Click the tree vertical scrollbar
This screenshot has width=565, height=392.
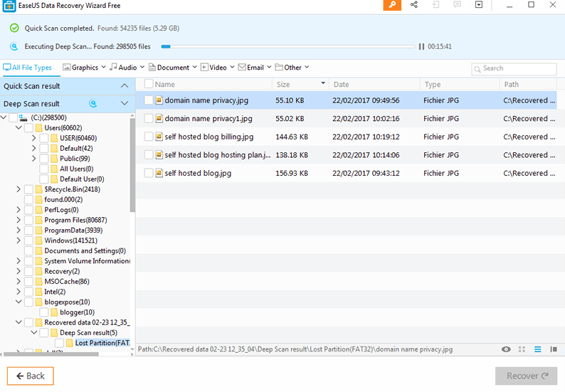[132, 164]
